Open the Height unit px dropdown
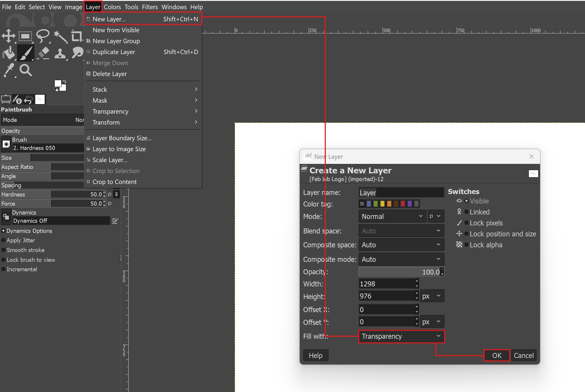This screenshot has height=392, width=585. click(432, 296)
